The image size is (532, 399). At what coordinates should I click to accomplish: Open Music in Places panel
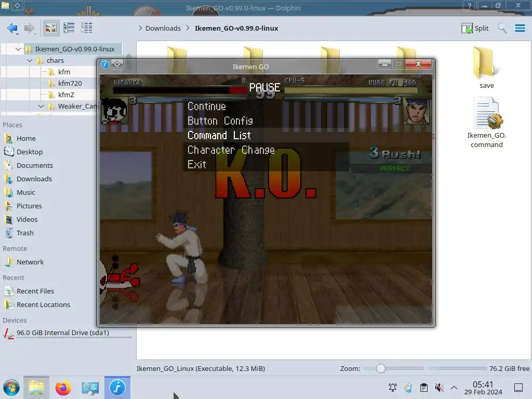25,192
